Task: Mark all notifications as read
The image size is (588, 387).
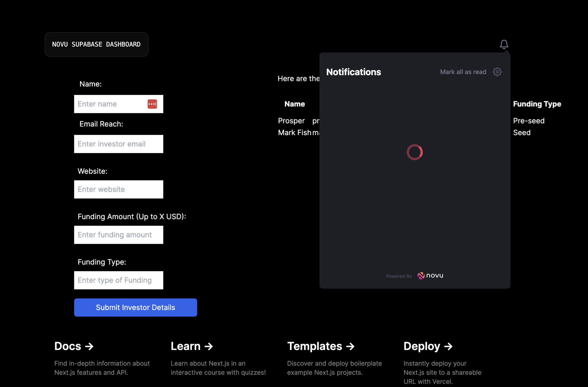Action: coord(463,72)
